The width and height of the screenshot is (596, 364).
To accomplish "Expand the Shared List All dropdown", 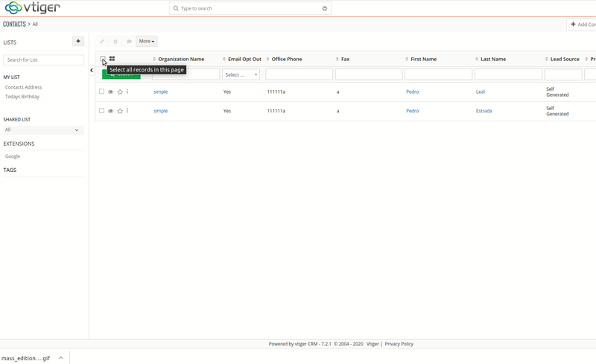I will (43, 130).
